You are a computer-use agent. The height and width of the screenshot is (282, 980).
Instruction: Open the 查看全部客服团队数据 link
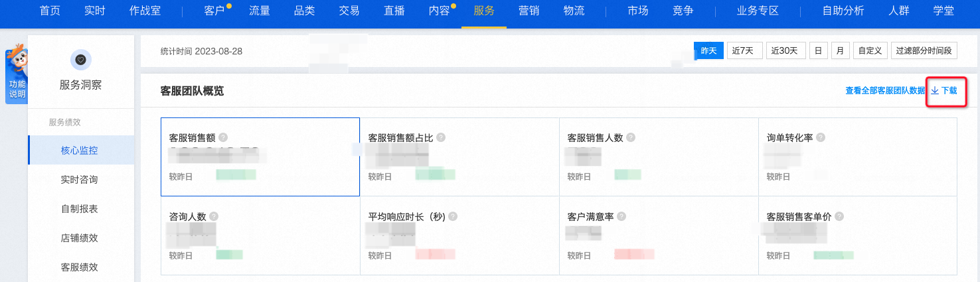885,90
